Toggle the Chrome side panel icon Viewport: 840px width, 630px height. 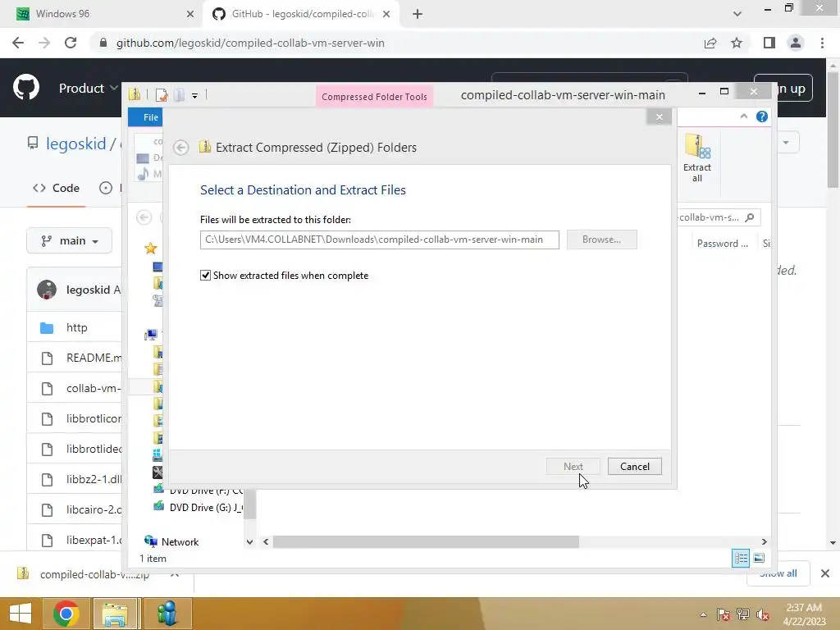click(x=769, y=43)
